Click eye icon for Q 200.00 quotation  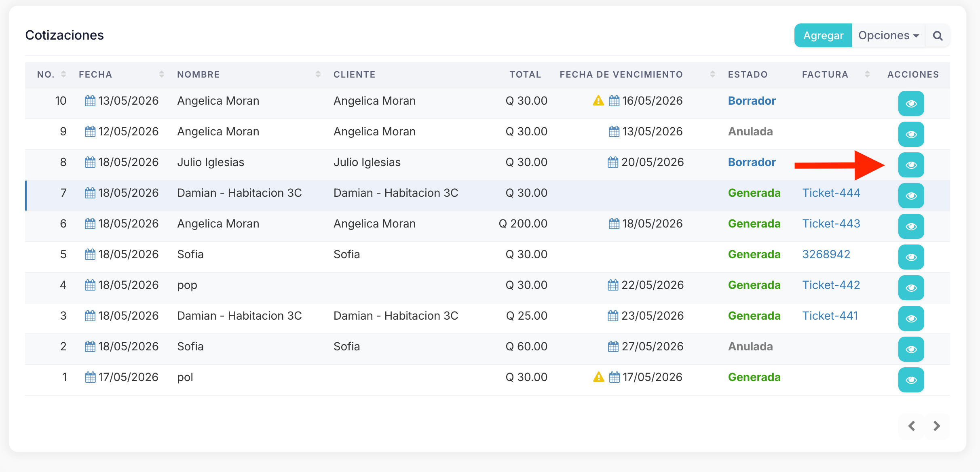pyautogui.click(x=911, y=226)
